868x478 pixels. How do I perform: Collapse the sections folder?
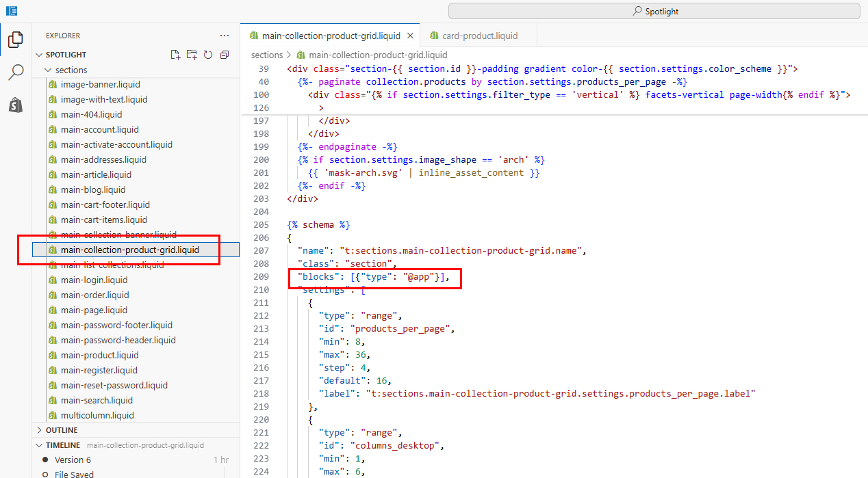point(48,70)
